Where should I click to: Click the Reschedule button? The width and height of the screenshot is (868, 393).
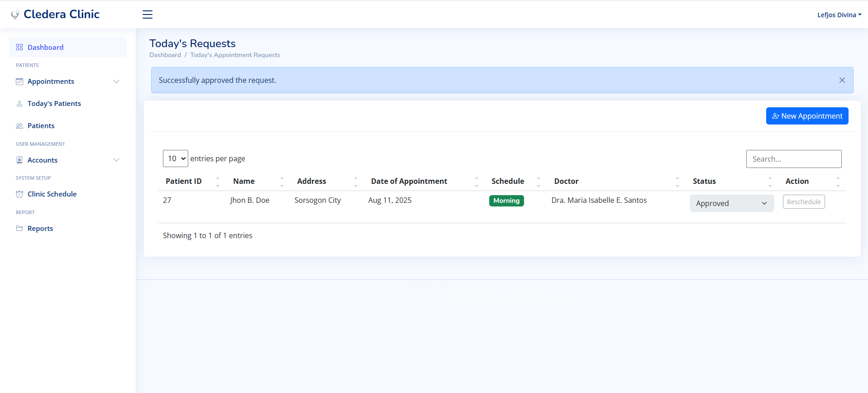point(803,202)
